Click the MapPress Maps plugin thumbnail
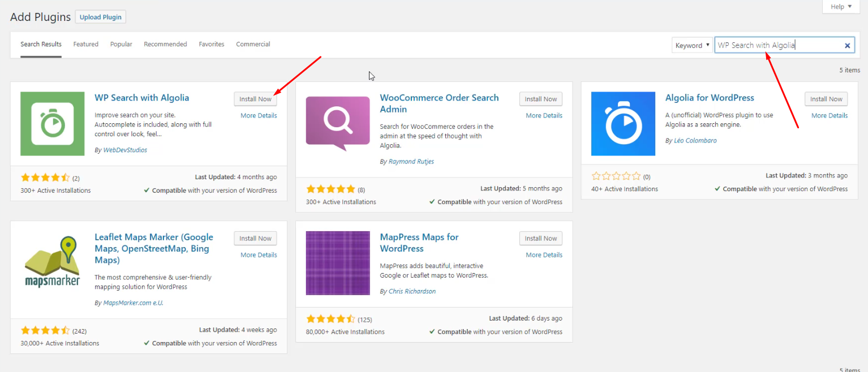Viewport: 868px width, 372px height. 338,263
